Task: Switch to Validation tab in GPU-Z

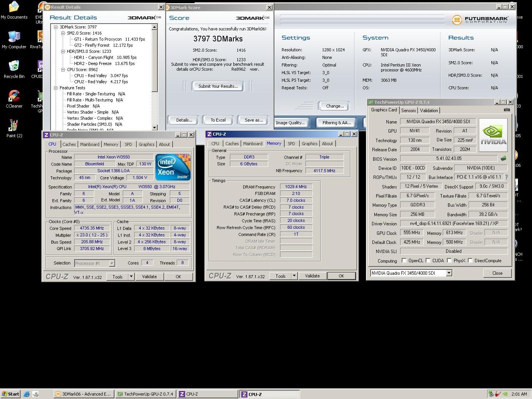Action: [x=429, y=111]
